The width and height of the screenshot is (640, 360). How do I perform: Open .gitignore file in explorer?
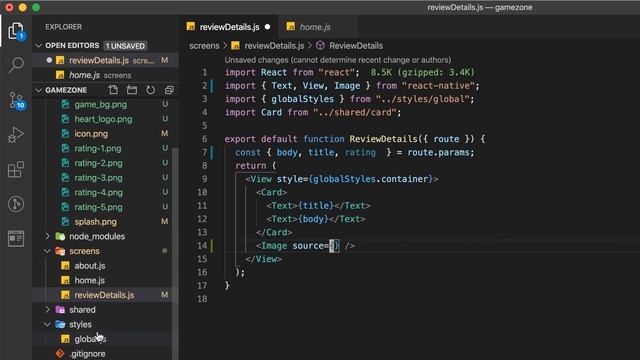click(x=87, y=354)
